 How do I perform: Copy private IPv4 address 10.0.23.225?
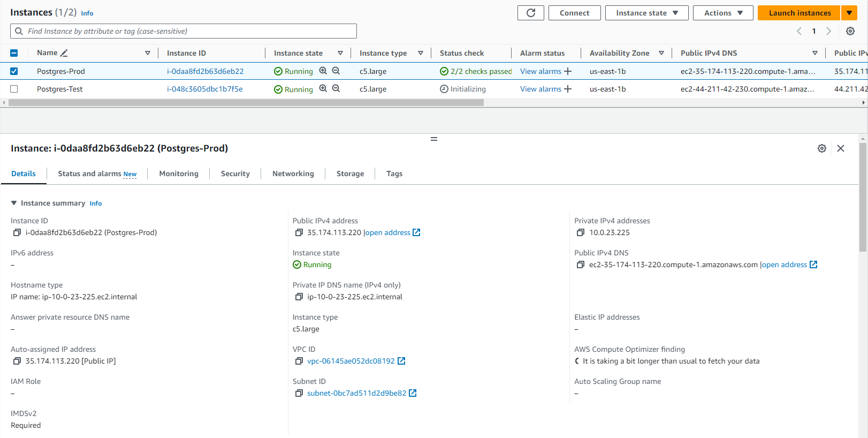581,232
